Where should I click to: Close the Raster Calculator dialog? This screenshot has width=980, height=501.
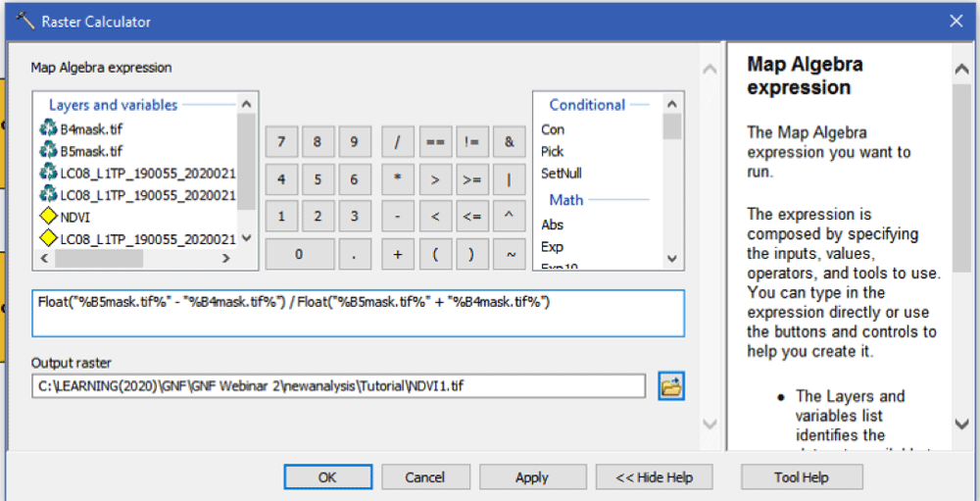[955, 22]
